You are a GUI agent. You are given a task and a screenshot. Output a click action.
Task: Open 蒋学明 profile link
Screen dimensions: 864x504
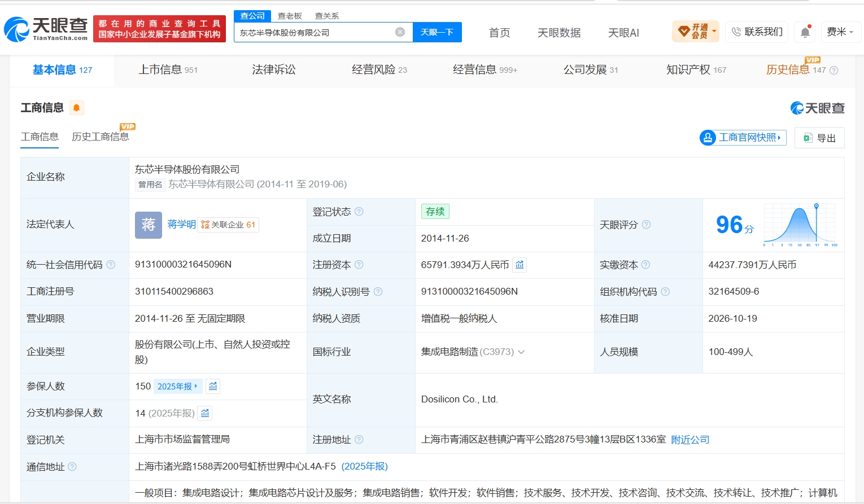(x=182, y=225)
